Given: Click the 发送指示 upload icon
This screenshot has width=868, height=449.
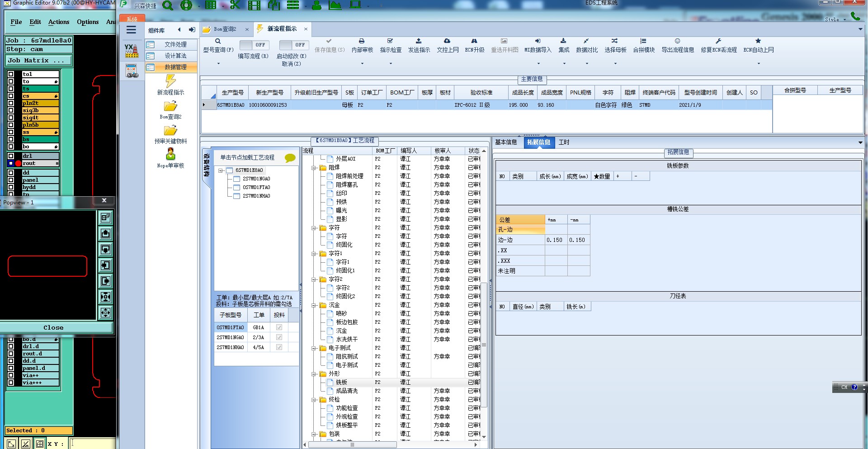Looking at the screenshot, I should pos(419,41).
